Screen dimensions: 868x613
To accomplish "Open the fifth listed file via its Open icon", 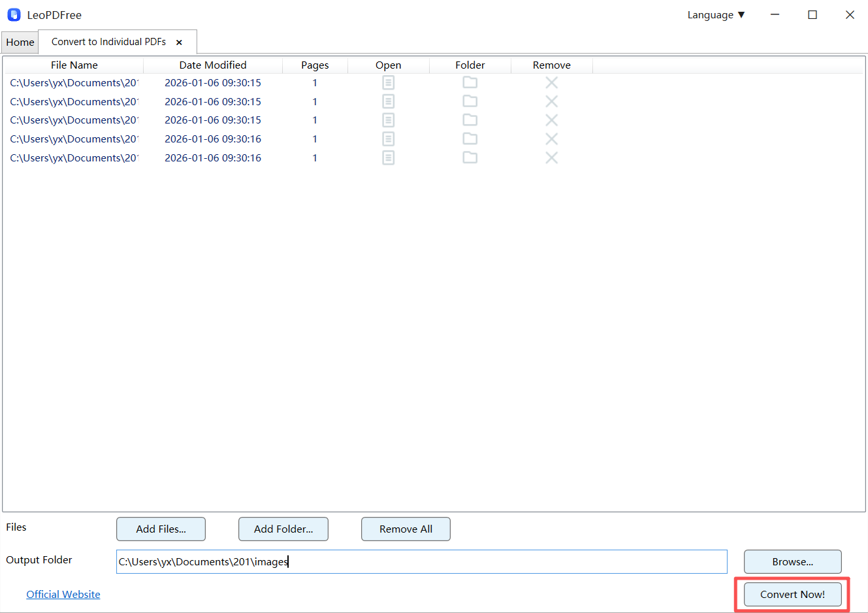I will click(x=388, y=157).
